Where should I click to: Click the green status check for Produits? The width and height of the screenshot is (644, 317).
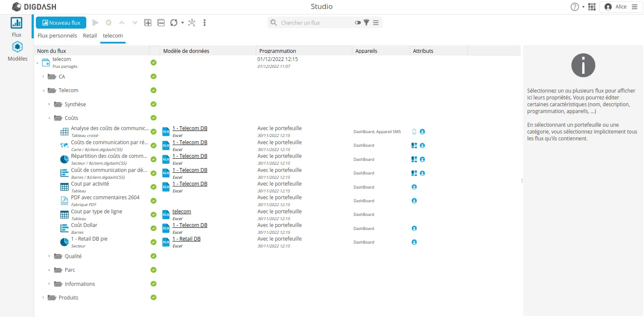point(154,297)
